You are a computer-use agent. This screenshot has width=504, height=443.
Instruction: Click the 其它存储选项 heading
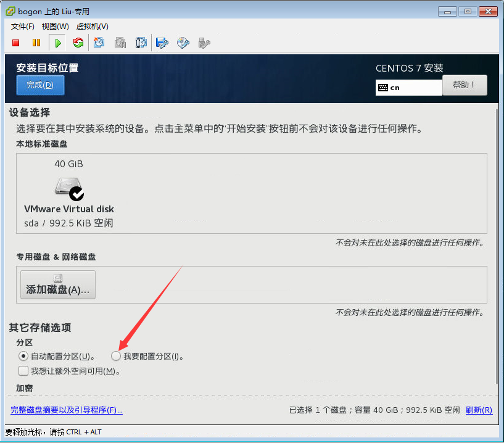pos(40,328)
